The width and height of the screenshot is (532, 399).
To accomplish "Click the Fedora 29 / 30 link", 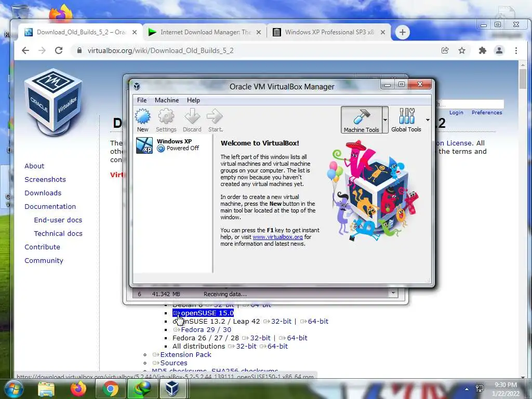I will (202, 329).
